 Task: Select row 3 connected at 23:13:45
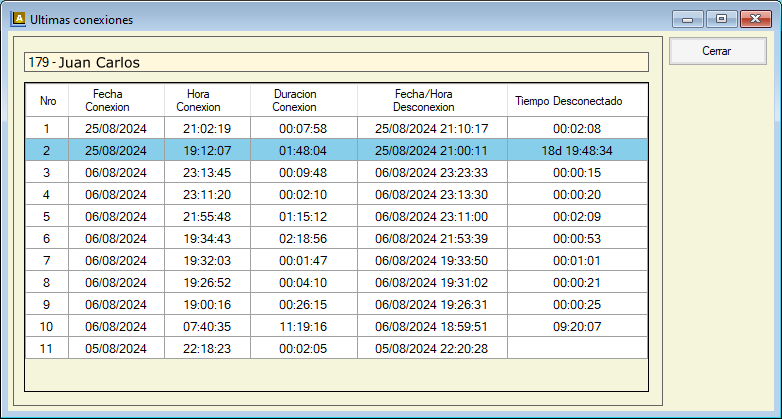207,172
